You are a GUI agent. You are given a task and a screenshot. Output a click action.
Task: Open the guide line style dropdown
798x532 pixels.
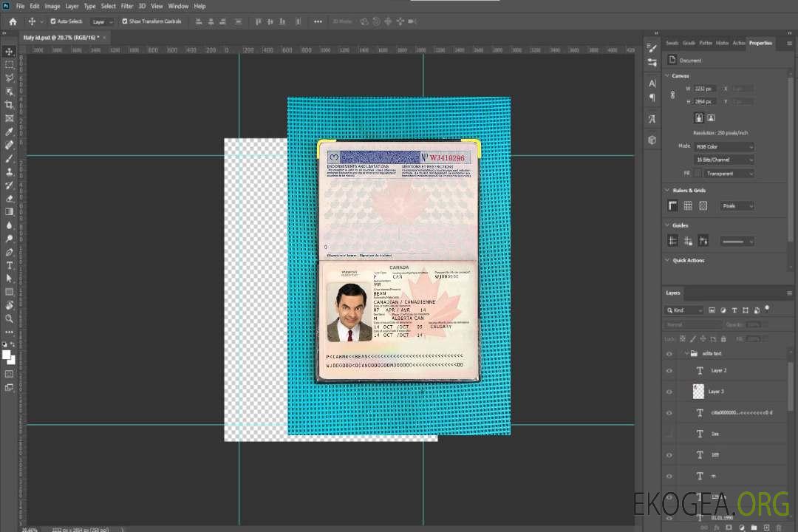click(x=737, y=242)
